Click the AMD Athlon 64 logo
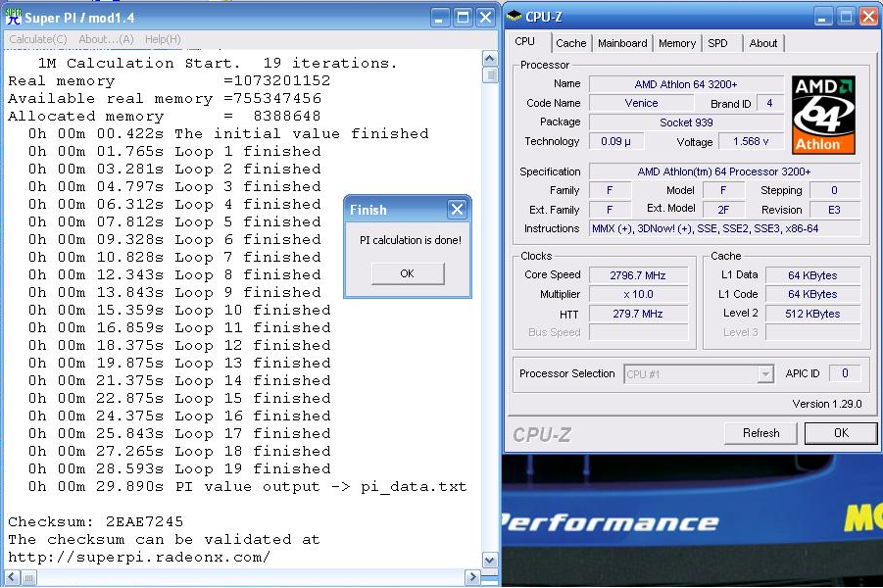This screenshot has height=588, width=883. pyautogui.click(x=823, y=115)
